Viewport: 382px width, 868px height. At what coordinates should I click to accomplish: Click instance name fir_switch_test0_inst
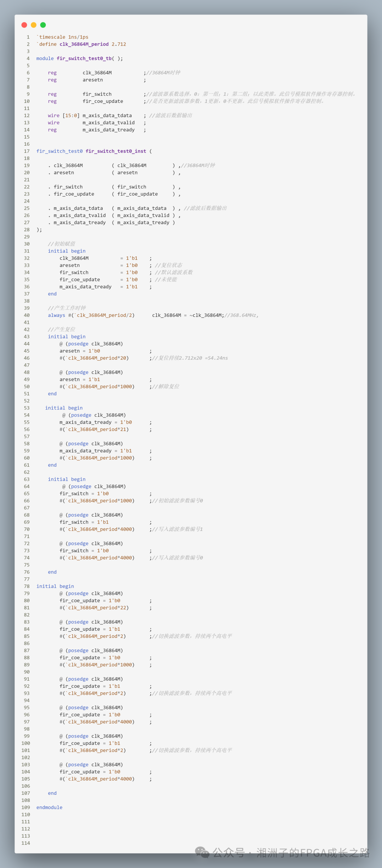click(116, 151)
